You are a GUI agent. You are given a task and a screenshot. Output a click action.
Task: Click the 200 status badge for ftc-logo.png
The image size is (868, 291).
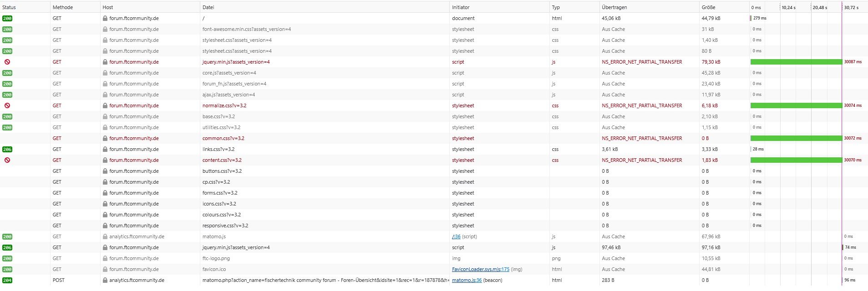pos(7,258)
